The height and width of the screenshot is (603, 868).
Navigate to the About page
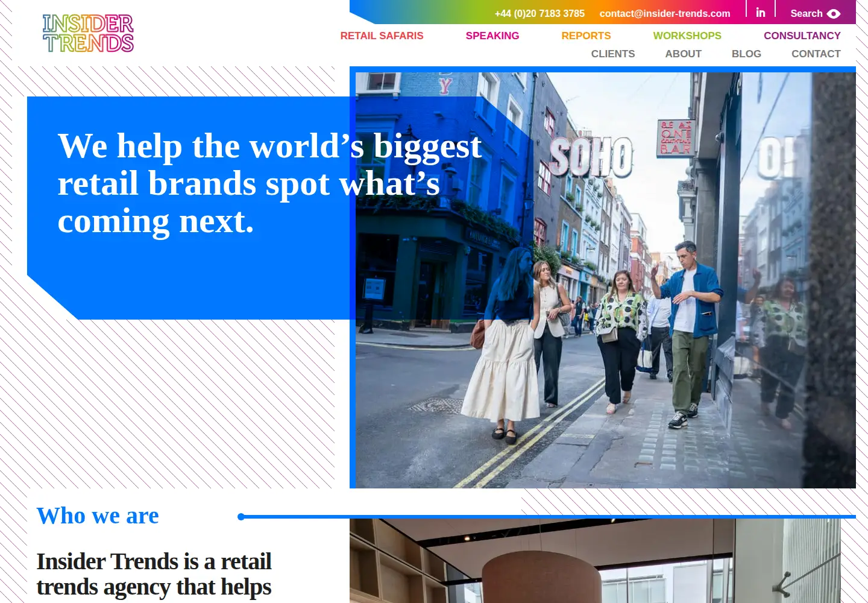tap(683, 54)
